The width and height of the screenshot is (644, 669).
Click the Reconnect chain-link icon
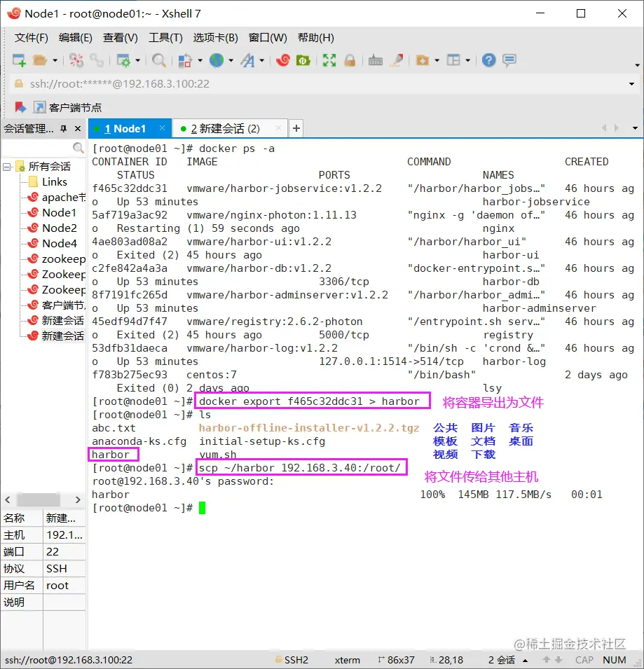tap(97, 60)
